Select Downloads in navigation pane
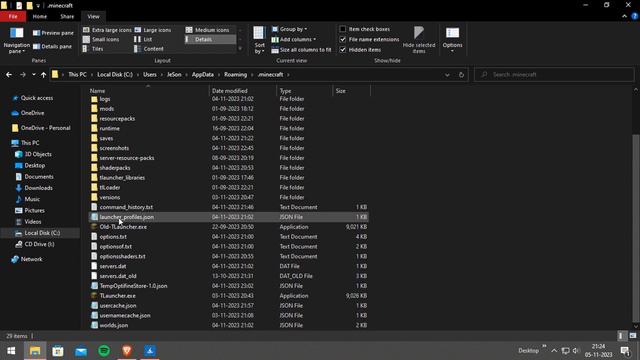Viewport: 640px width, 360px height. point(38,188)
